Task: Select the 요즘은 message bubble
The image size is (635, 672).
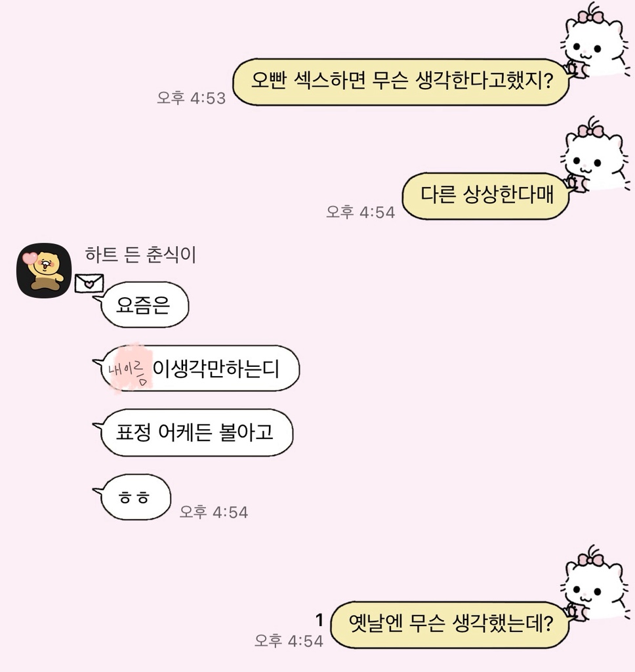Action: [x=142, y=304]
